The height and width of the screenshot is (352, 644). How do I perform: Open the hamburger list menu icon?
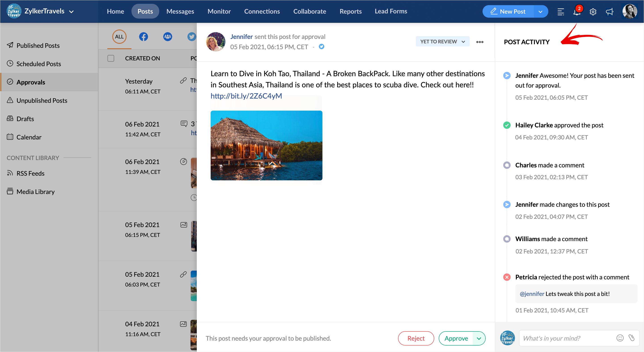coord(561,12)
